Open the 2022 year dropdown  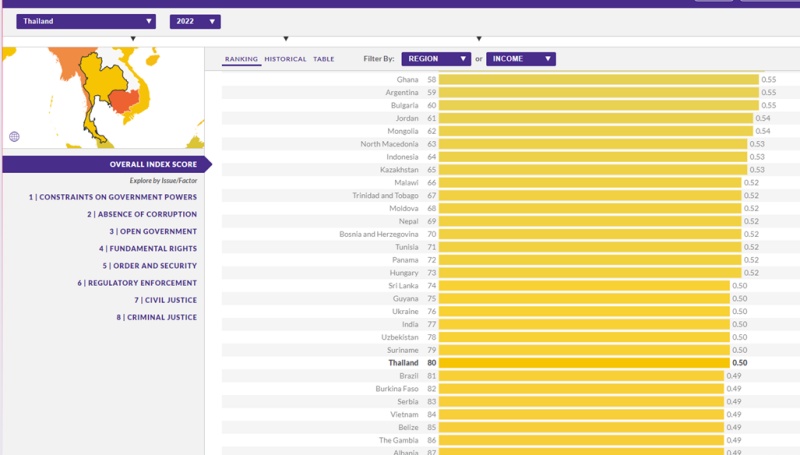[x=194, y=21]
